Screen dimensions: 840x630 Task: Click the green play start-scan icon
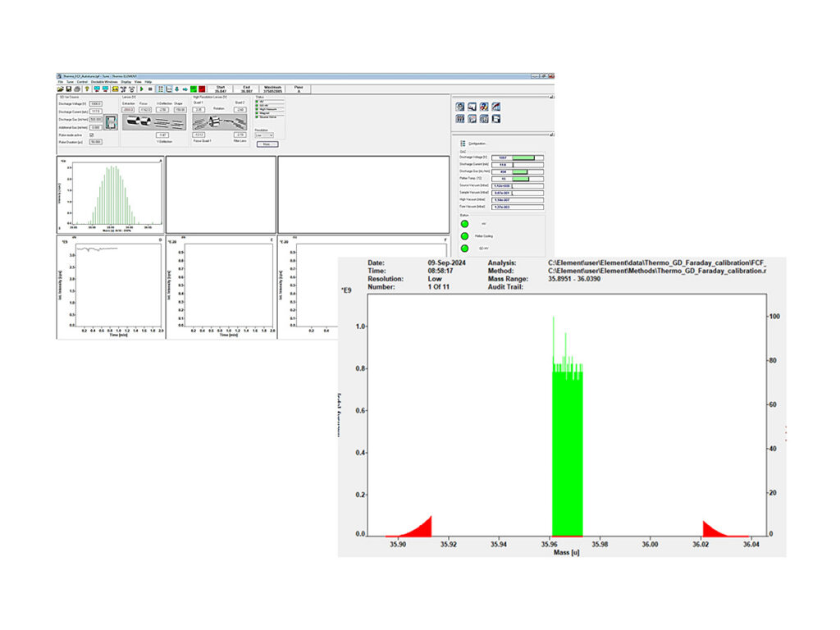[x=141, y=89]
